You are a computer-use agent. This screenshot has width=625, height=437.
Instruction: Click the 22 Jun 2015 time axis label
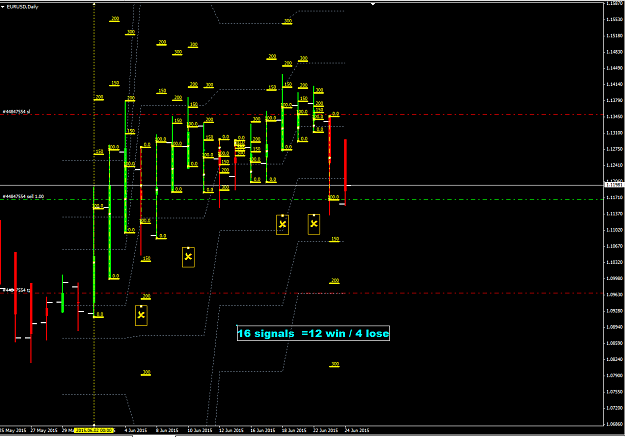point(326,430)
